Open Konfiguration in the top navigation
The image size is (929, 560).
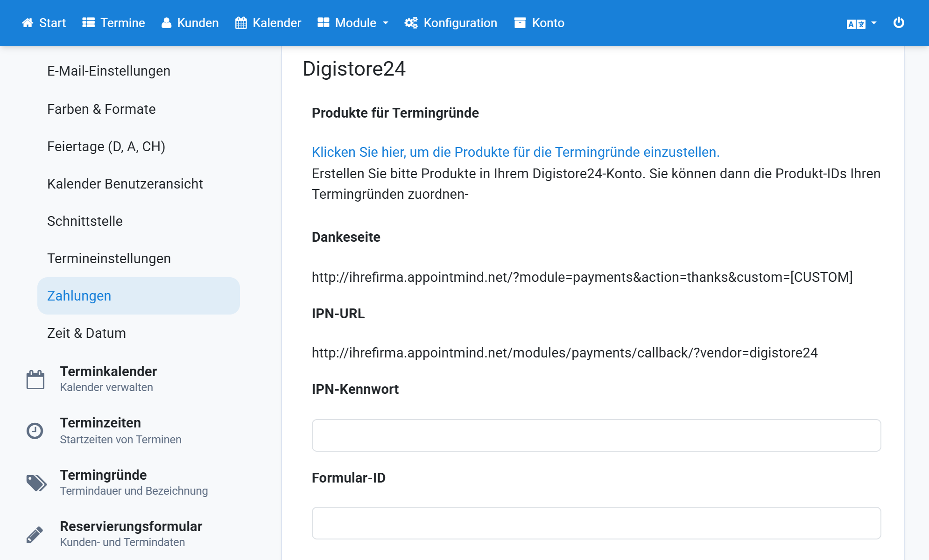(460, 23)
